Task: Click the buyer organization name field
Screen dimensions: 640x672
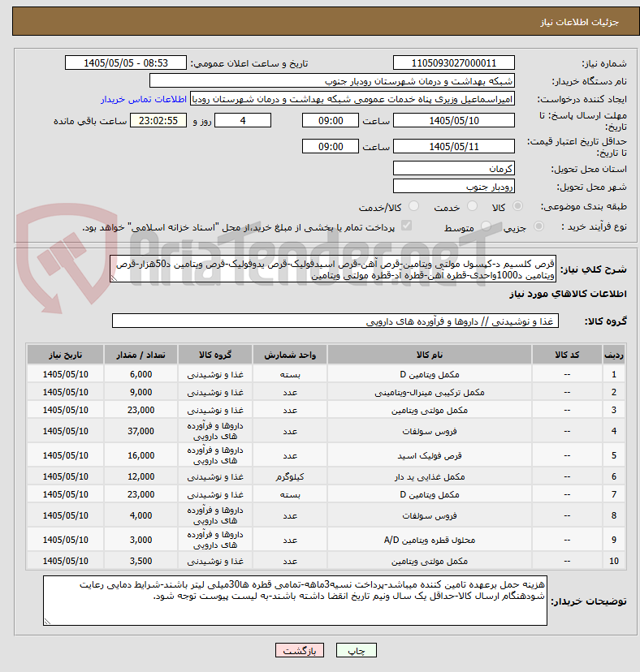Action: [332, 81]
